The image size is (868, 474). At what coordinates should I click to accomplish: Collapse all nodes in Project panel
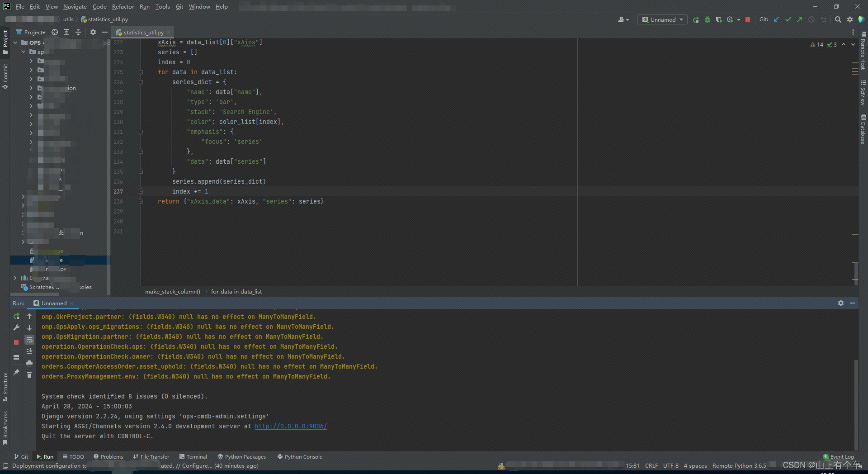(x=78, y=32)
